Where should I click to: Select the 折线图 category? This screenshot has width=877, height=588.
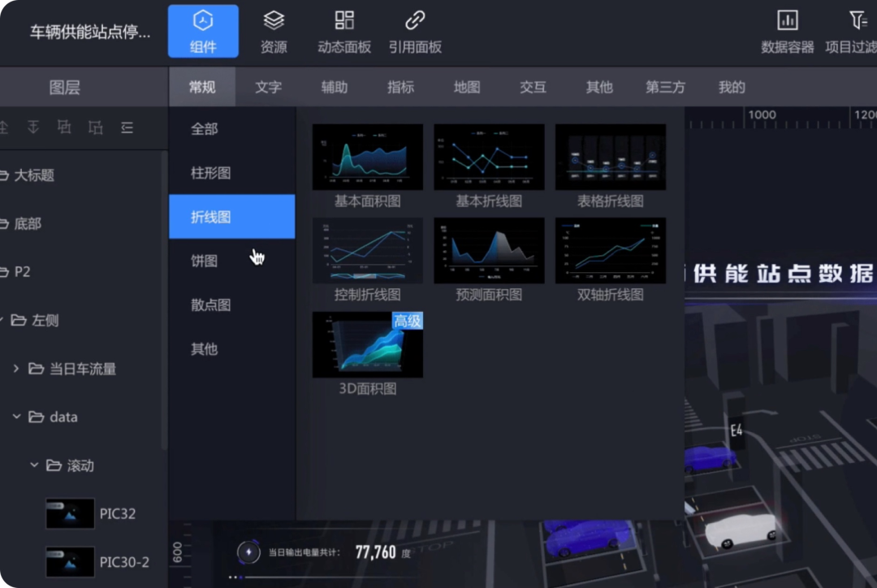click(232, 217)
